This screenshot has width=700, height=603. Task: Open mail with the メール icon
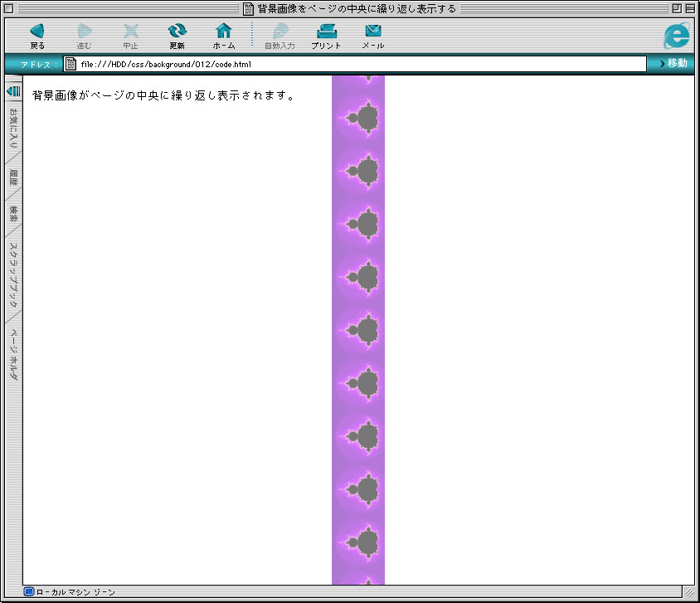tap(372, 32)
